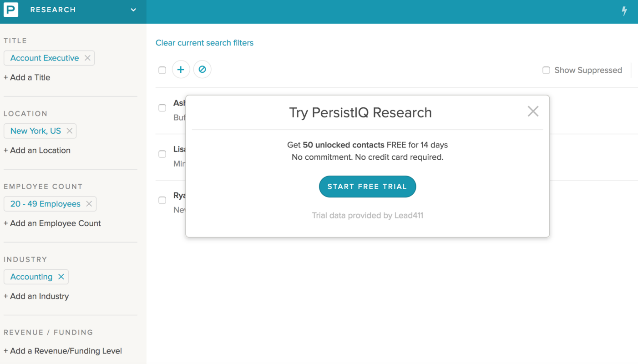Switch to the RESEARCH navigation section
This screenshot has width=638, height=364.
tap(53, 10)
